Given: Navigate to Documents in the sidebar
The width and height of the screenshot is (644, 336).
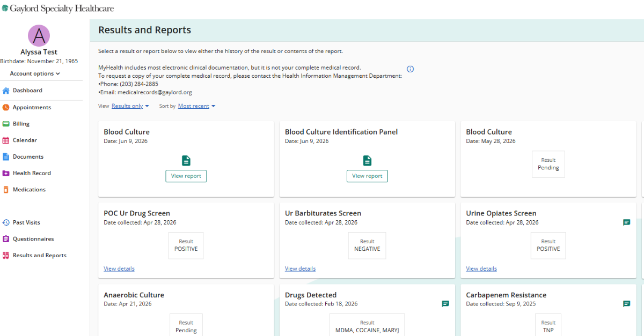Looking at the screenshot, I should [28, 156].
